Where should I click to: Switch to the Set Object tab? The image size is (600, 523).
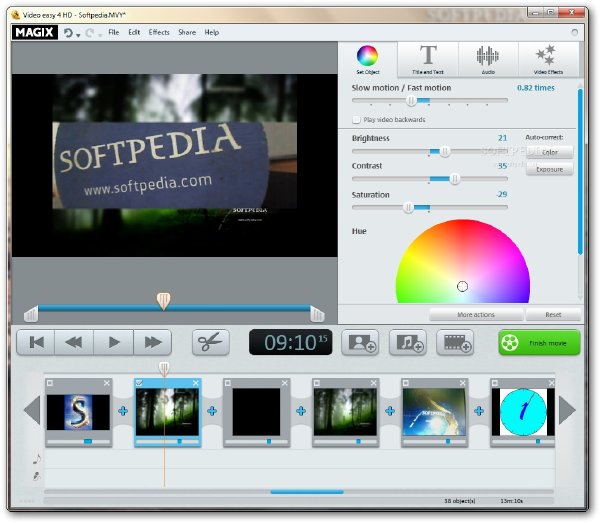pos(368,59)
